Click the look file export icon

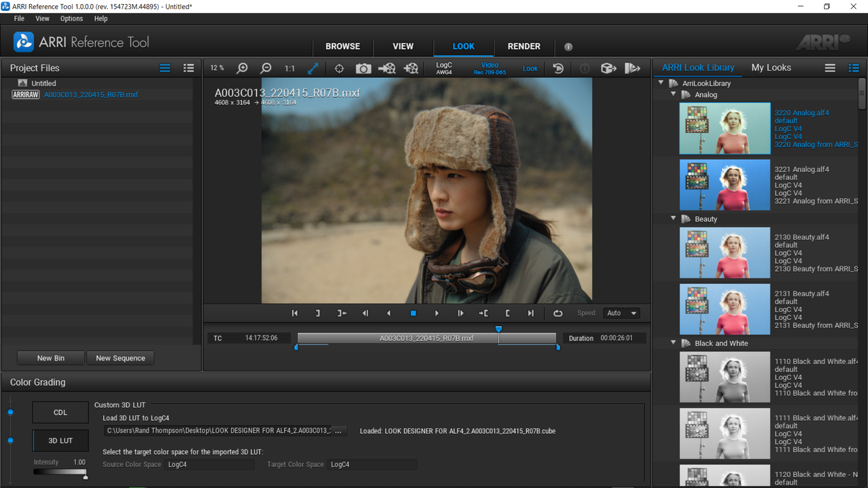pos(632,68)
